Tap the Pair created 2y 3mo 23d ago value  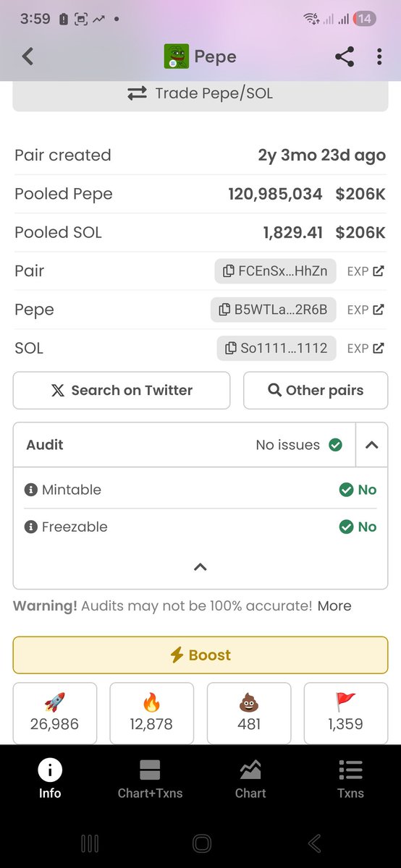[322, 156]
